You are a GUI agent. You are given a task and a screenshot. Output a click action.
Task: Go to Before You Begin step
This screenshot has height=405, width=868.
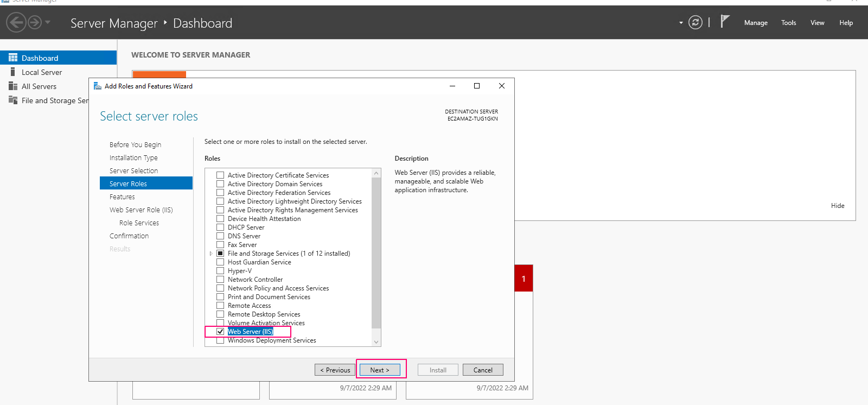point(135,144)
